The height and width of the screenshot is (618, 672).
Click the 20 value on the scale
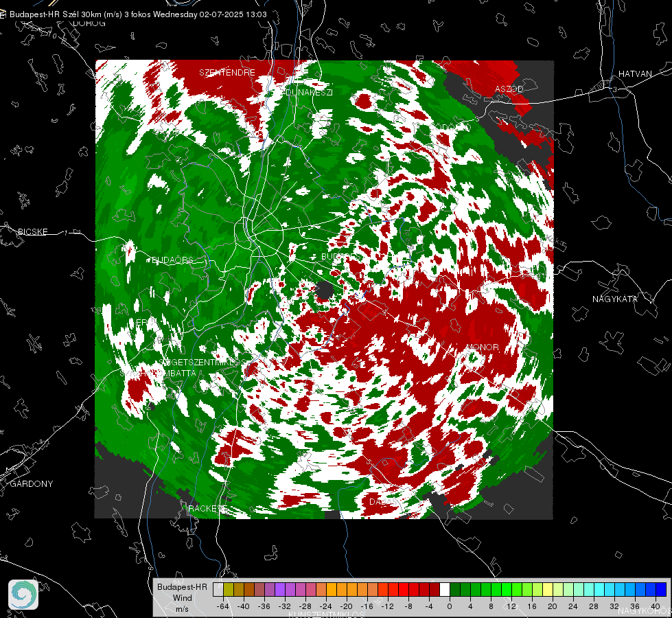553,606
